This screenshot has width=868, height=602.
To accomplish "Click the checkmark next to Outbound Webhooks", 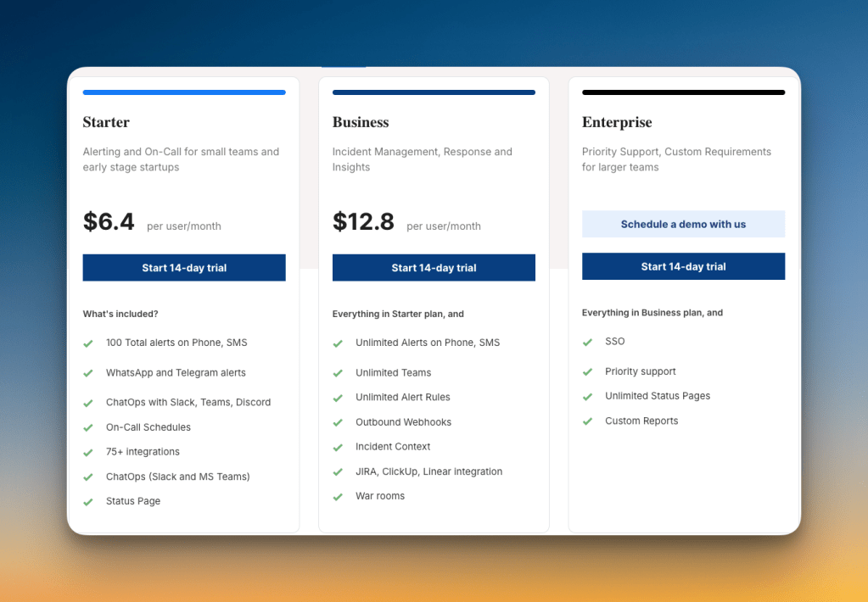I will tap(338, 422).
